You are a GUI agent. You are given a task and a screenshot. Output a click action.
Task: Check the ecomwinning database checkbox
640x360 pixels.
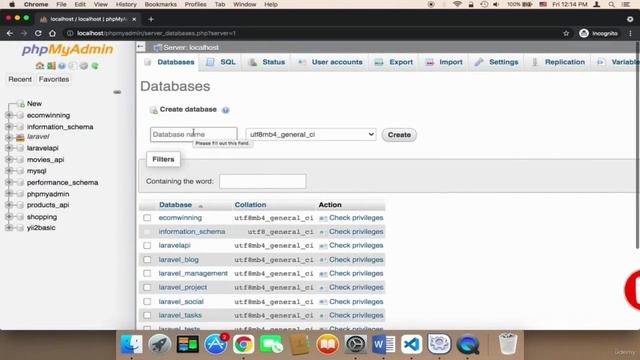pos(147,218)
